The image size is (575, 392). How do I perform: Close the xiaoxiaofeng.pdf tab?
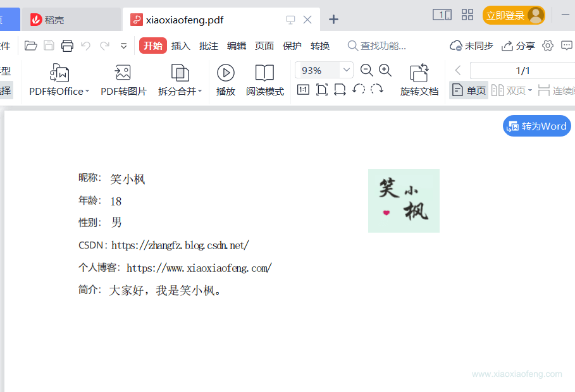307,20
